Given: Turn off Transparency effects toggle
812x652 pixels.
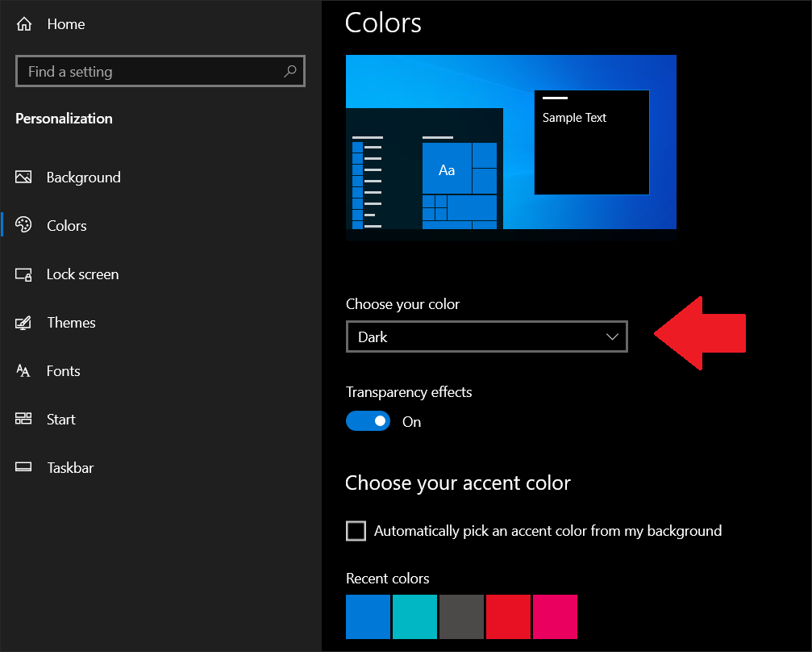Looking at the screenshot, I should coord(368,421).
